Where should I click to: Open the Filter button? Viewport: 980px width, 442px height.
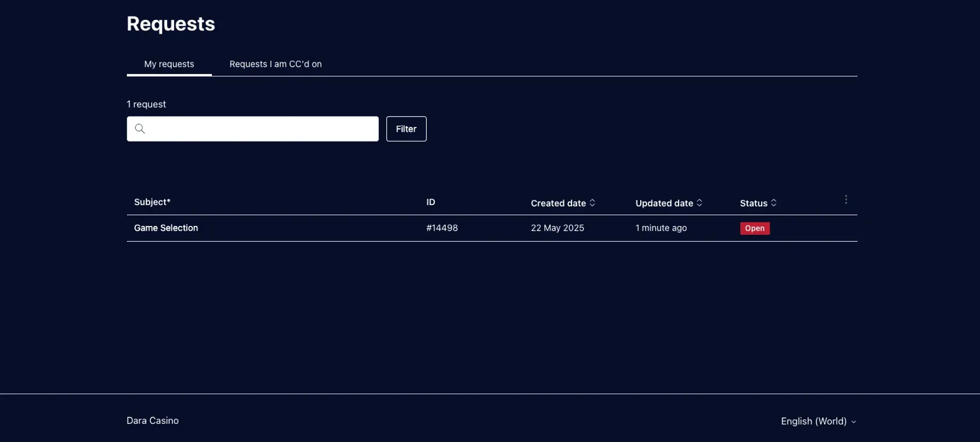pos(406,129)
